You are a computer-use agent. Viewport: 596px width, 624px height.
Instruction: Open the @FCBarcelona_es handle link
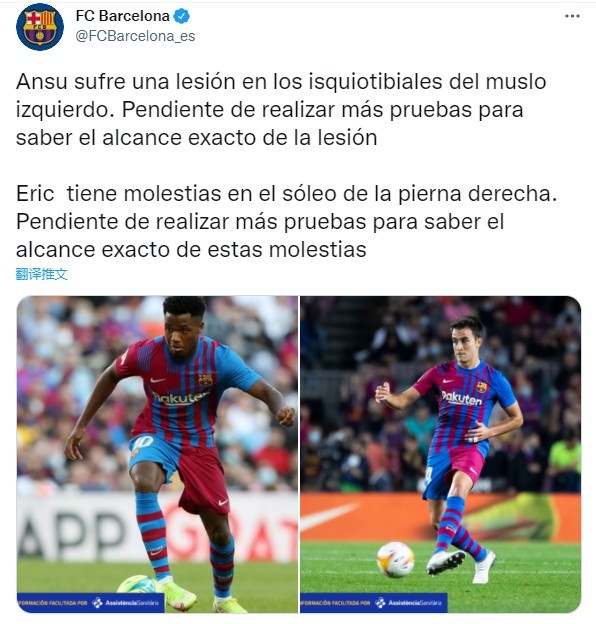coord(135,36)
